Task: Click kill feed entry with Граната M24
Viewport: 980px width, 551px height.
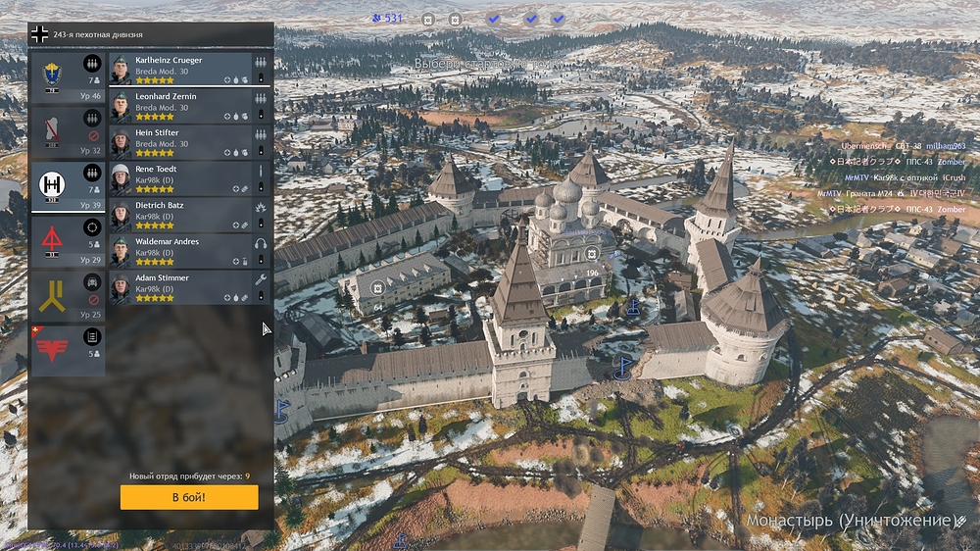Action: point(891,194)
